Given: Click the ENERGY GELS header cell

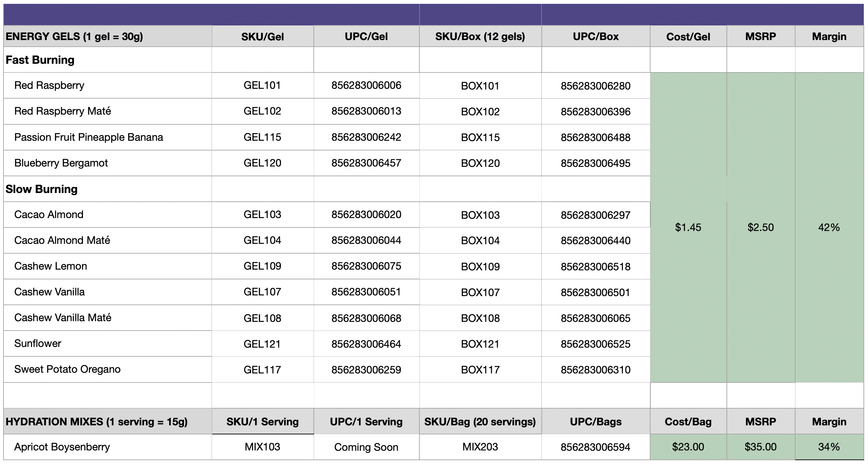Looking at the screenshot, I should 107,37.
